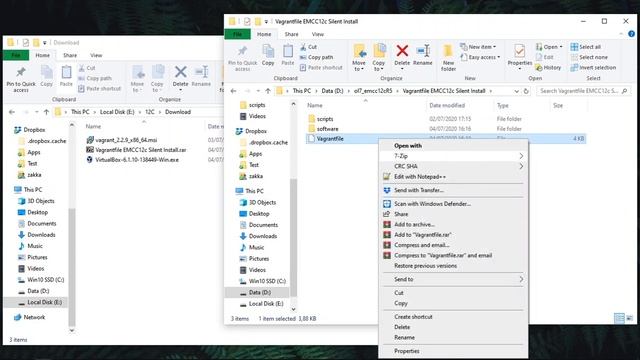
Task: Choose Rename in context menu
Action: pyautogui.click(x=453, y=338)
